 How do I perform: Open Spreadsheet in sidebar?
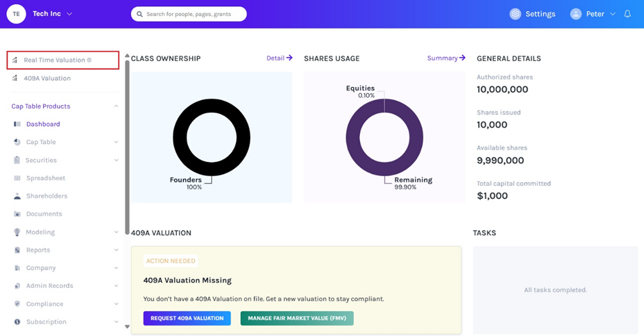pyautogui.click(x=45, y=178)
